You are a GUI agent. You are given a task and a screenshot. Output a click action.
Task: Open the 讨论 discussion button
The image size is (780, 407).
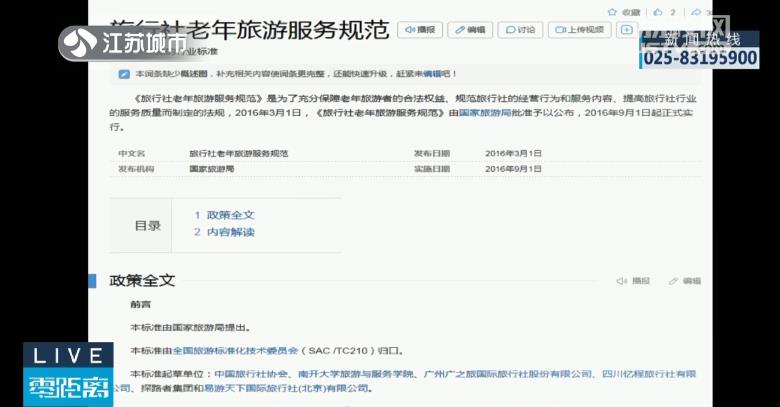520,30
